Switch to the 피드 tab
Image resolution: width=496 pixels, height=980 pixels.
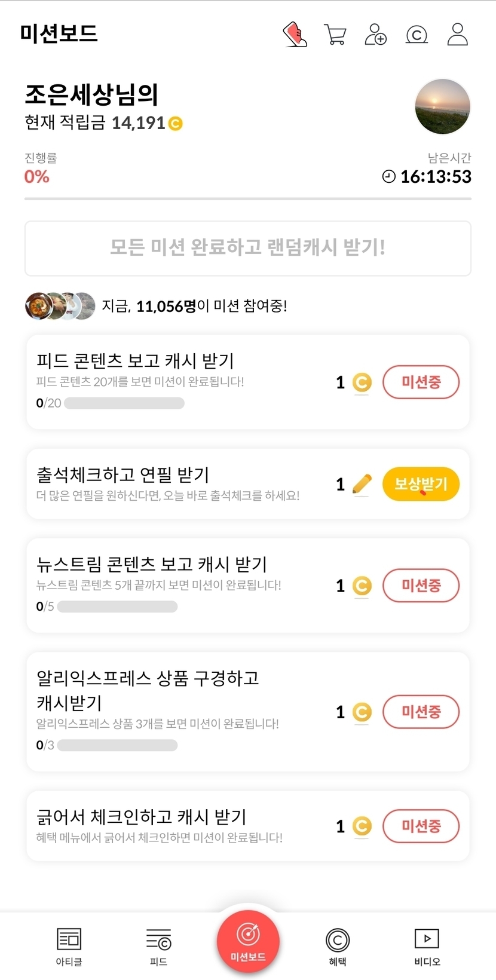click(x=158, y=947)
